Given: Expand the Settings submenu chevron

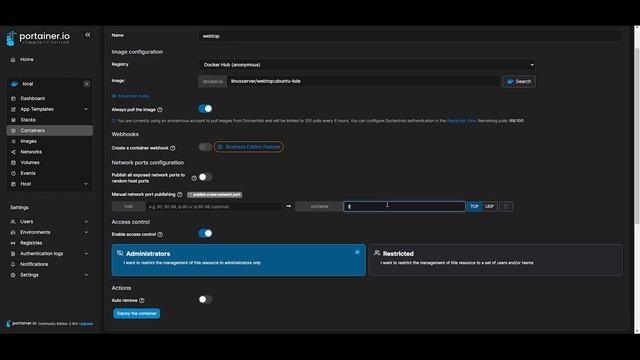Looking at the screenshot, I should pyautogui.click(x=86, y=275).
